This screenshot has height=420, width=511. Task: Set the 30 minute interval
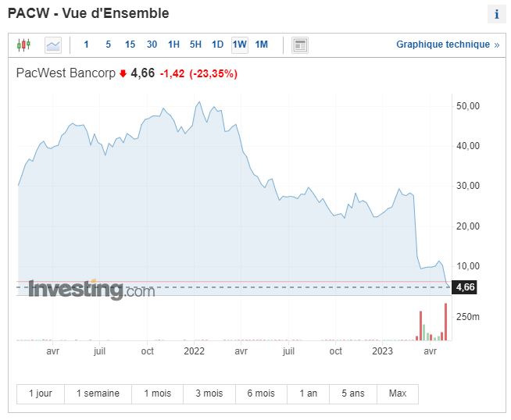click(152, 44)
